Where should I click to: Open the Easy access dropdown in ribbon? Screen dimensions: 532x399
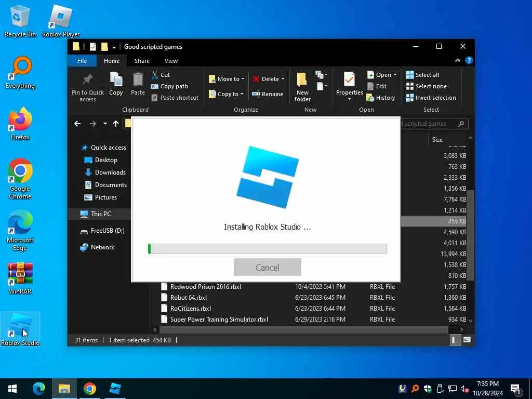point(322,87)
